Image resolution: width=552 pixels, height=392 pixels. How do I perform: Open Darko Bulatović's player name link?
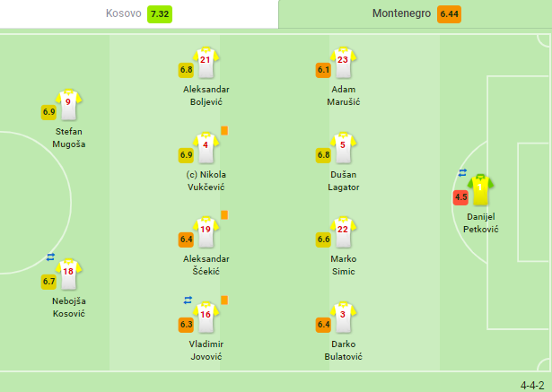pos(343,350)
